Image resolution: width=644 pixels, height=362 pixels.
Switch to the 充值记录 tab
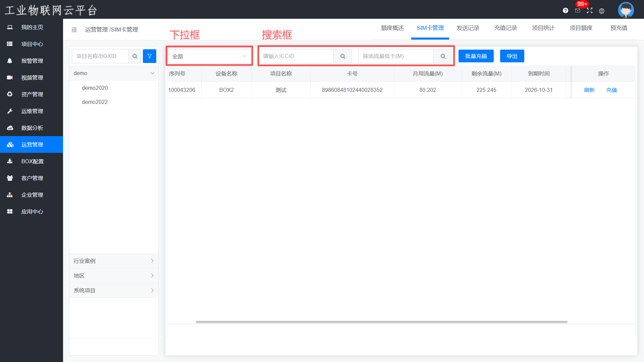pyautogui.click(x=505, y=28)
